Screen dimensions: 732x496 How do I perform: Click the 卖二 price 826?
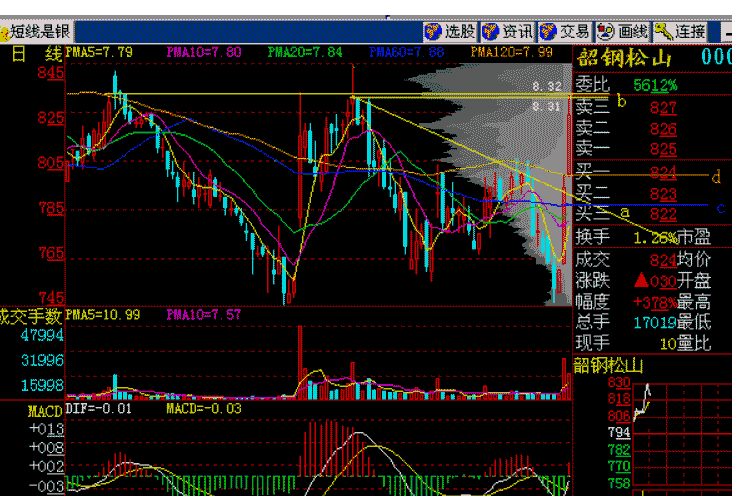(x=663, y=128)
